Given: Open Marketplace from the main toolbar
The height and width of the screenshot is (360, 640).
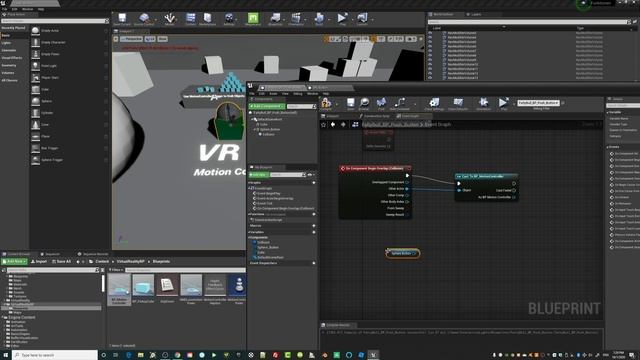Looking at the screenshot, I should pos(207,19).
